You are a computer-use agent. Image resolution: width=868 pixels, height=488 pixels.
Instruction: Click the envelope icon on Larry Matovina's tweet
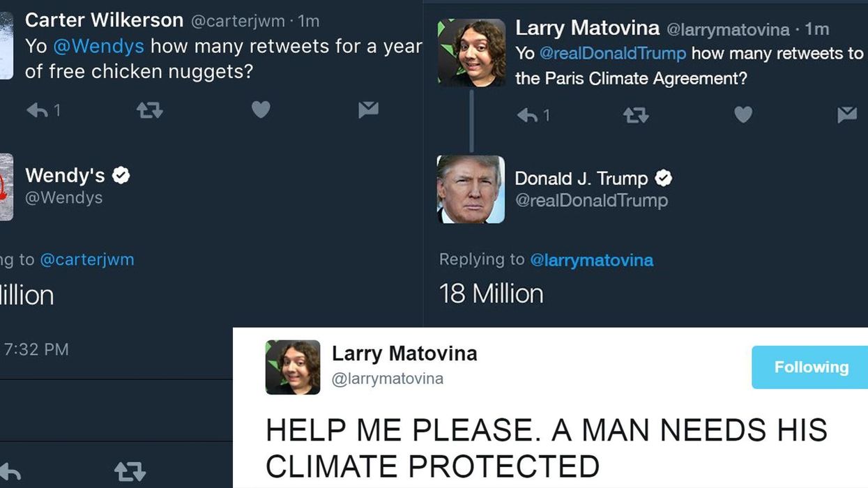pyautogui.click(x=847, y=114)
